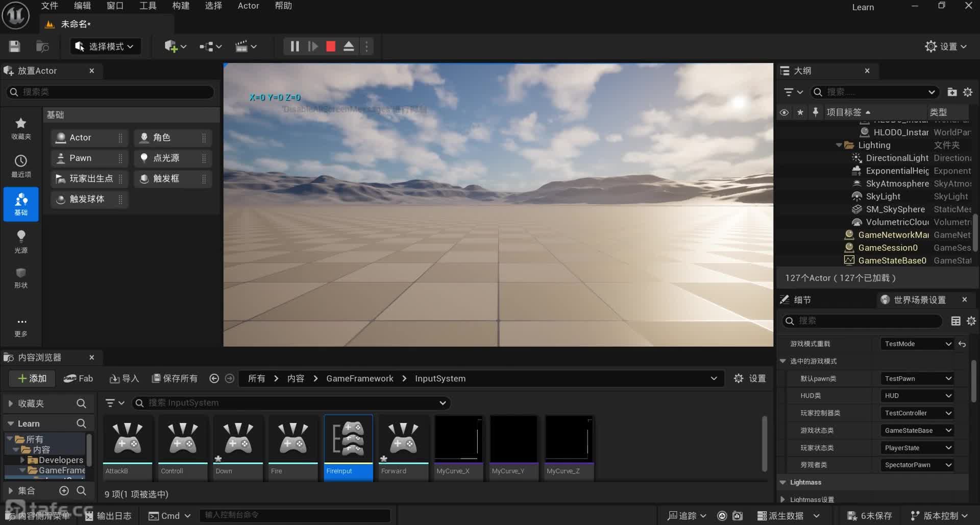Viewport: 980px width, 525px height.
Task: Click the Add button in Content Browser
Action: 32,378
